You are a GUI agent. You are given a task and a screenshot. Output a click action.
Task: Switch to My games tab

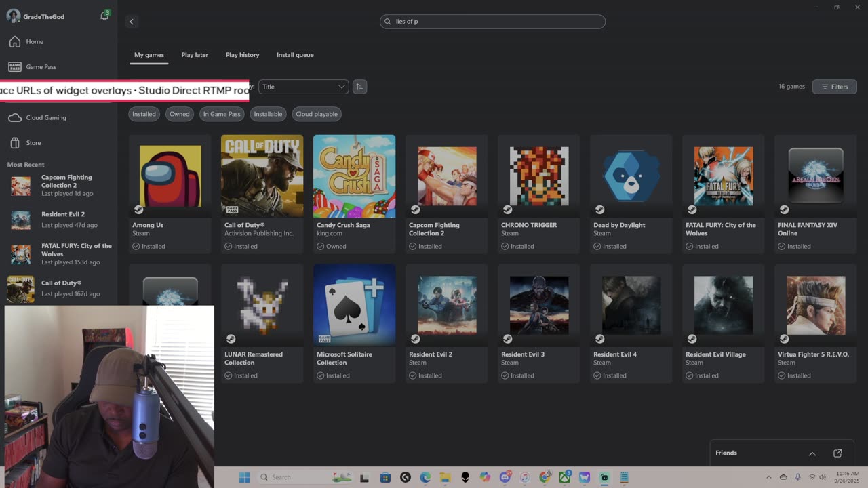coord(149,55)
